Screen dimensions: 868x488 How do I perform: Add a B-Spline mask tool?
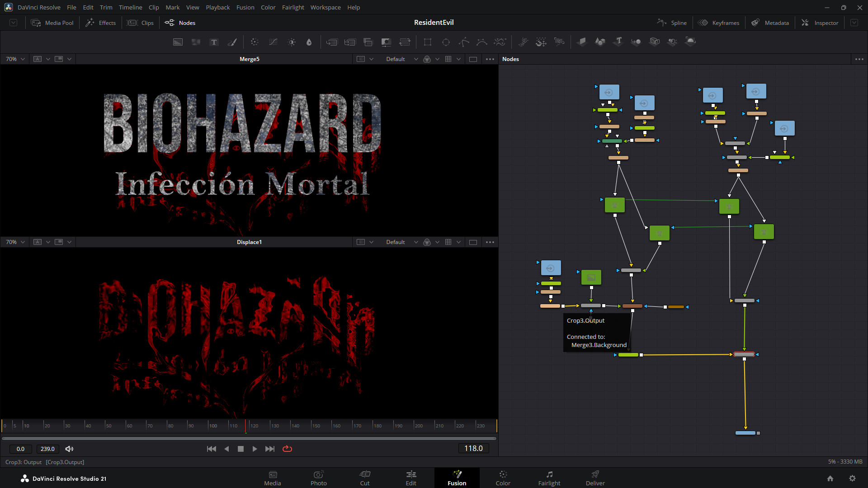click(482, 42)
